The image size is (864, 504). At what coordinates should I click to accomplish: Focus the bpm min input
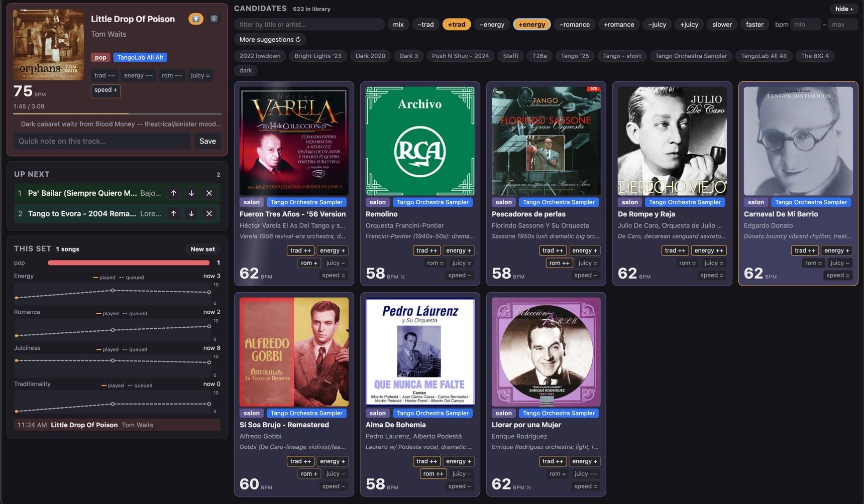pyautogui.click(x=805, y=24)
